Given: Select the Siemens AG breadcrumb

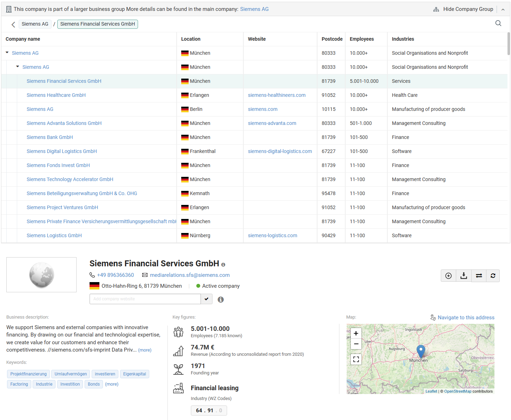Looking at the screenshot, I should click(35, 24).
